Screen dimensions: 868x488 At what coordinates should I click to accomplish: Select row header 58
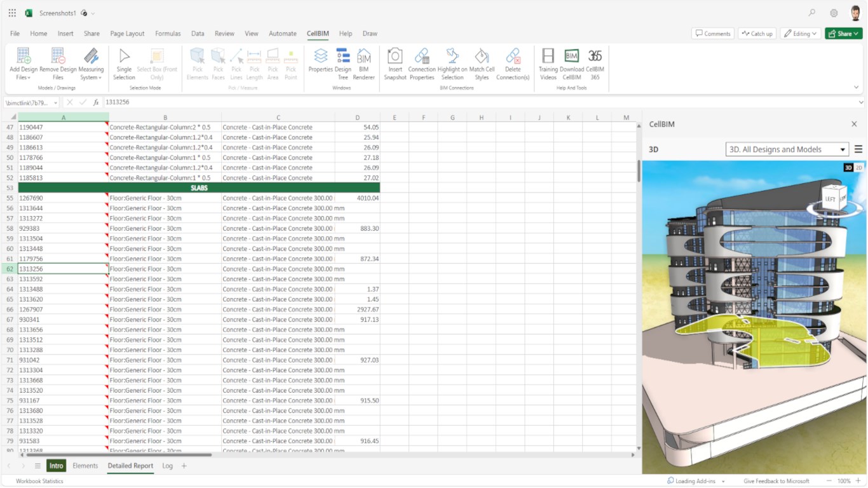[x=10, y=228]
